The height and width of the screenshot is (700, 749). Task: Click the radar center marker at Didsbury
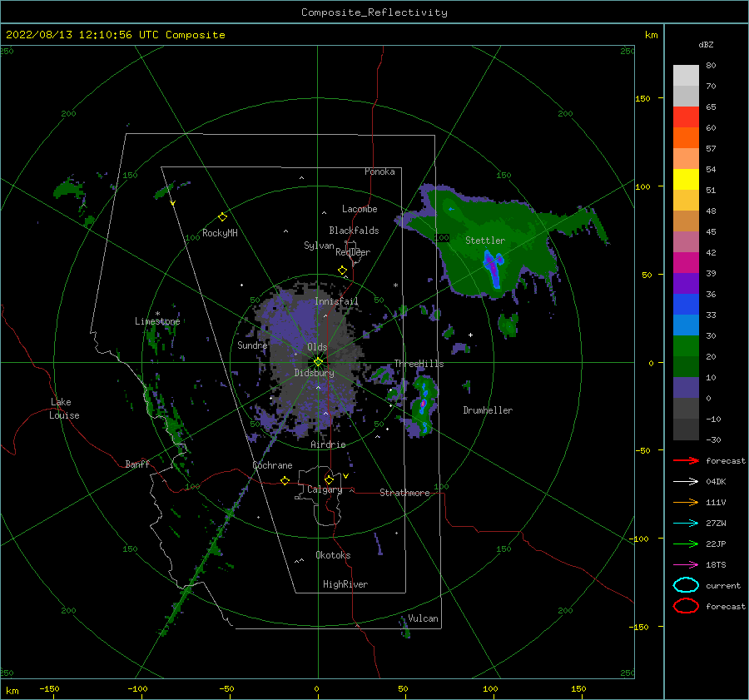(318, 362)
